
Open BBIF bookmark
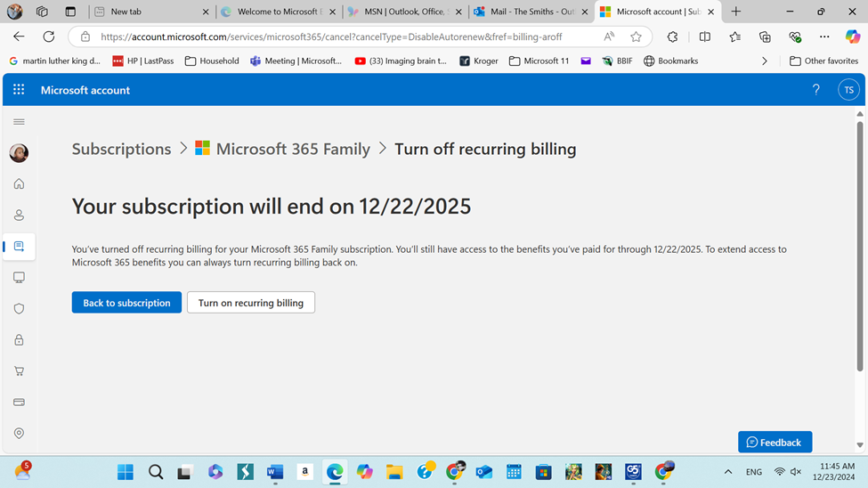tap(617, 61)
